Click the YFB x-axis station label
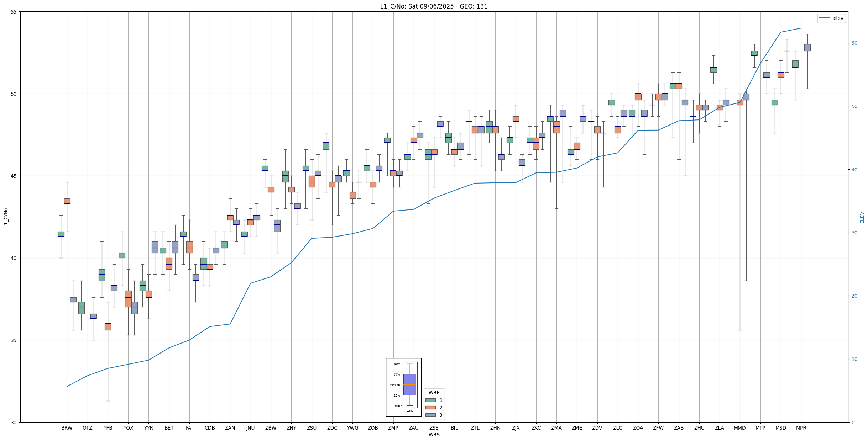This screenshot has height=441, width=868. pos(108,428)
